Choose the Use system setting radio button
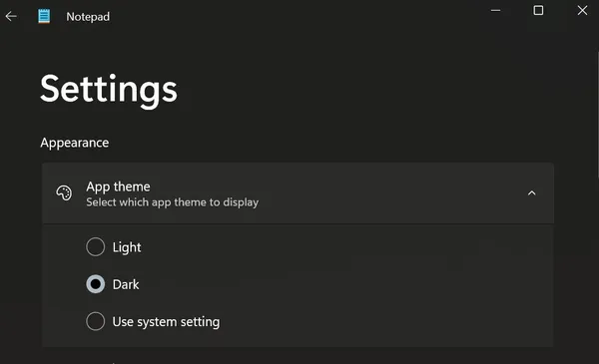599x364 pixels. (96, 321)
